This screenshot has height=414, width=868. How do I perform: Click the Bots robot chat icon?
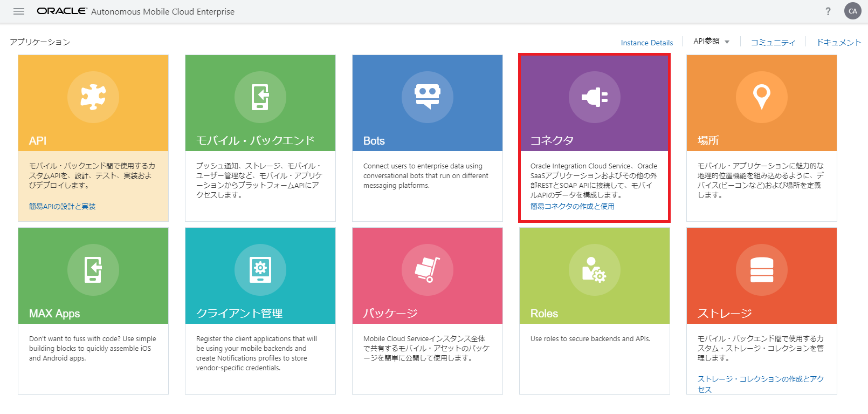[428, 97]
